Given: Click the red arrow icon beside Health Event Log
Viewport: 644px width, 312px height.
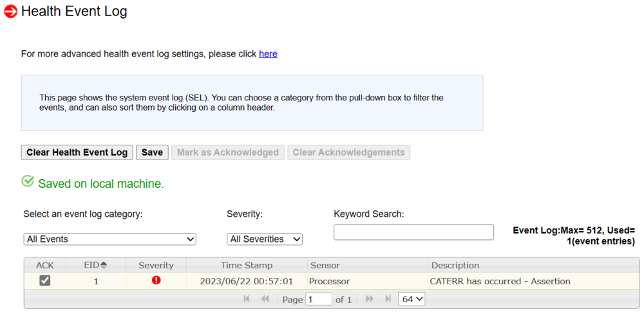Looking at the screenshot, I should tap(10, 12).
